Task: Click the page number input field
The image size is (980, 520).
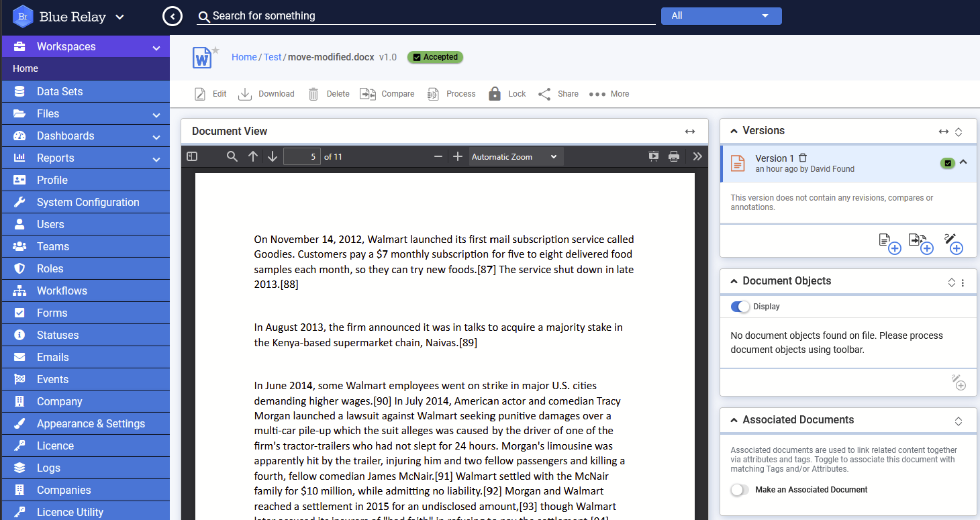Action: [302, 156]
